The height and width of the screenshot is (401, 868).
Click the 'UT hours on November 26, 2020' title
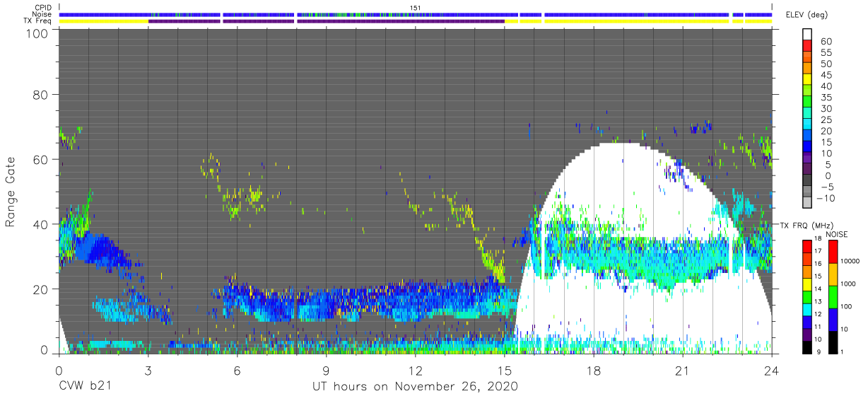coord(415,387)
